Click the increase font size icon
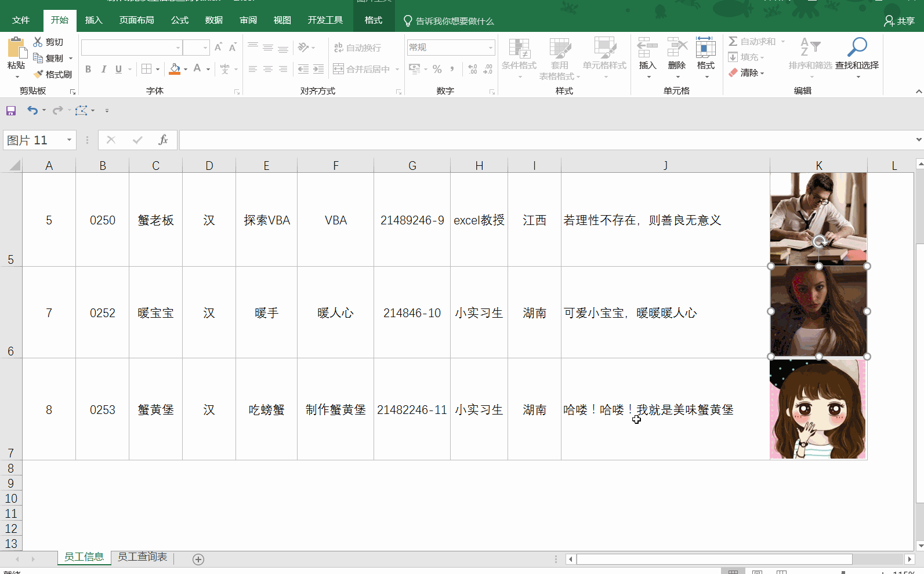Image resolution: width=924 pixels, height=574 pixels. [218, 48]
